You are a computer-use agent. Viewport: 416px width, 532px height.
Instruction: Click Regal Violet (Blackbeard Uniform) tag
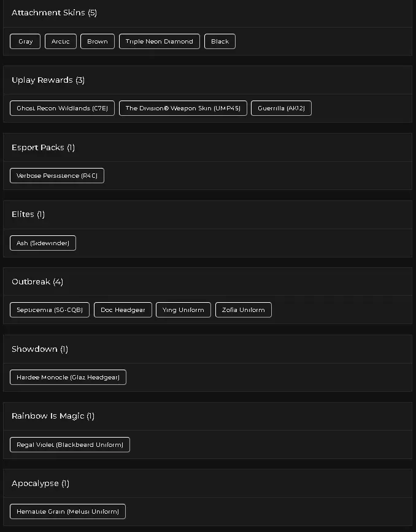70,444
